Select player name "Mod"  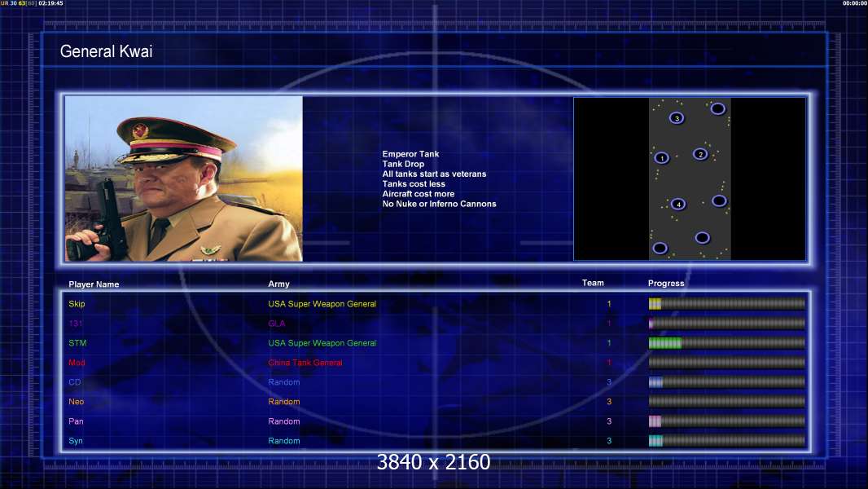[x=77, y=363]
